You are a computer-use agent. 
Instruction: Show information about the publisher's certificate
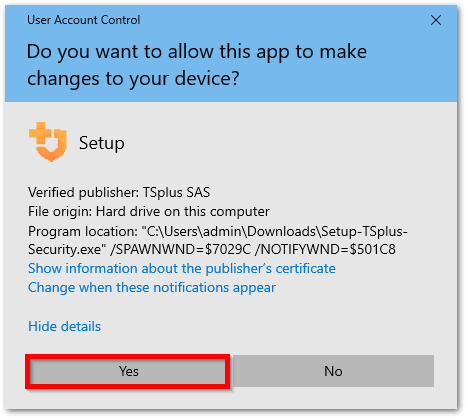tap(182, 268)
